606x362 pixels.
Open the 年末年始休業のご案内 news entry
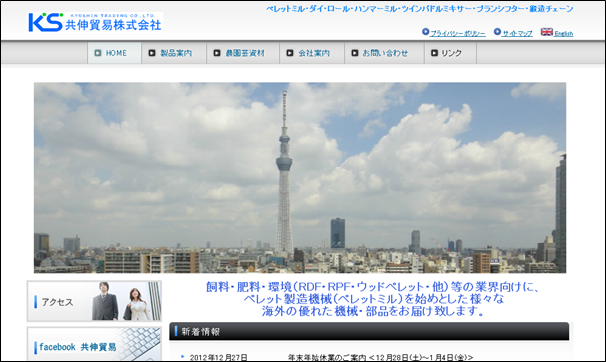click(380, 358)
